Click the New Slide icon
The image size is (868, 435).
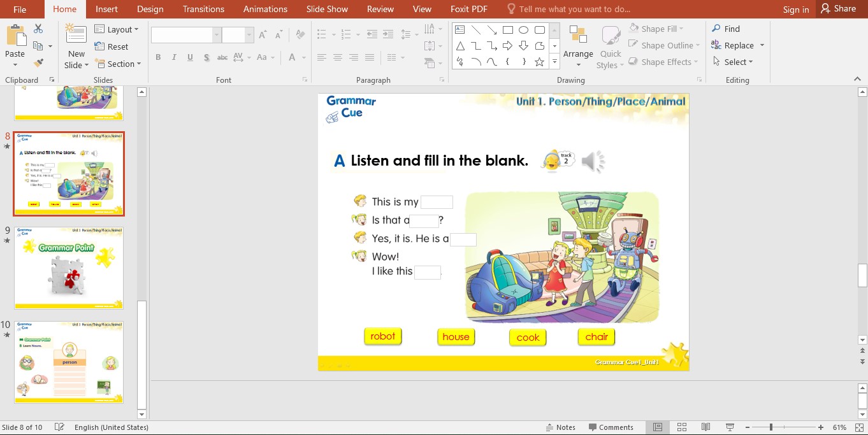click(x=76, y=36)
